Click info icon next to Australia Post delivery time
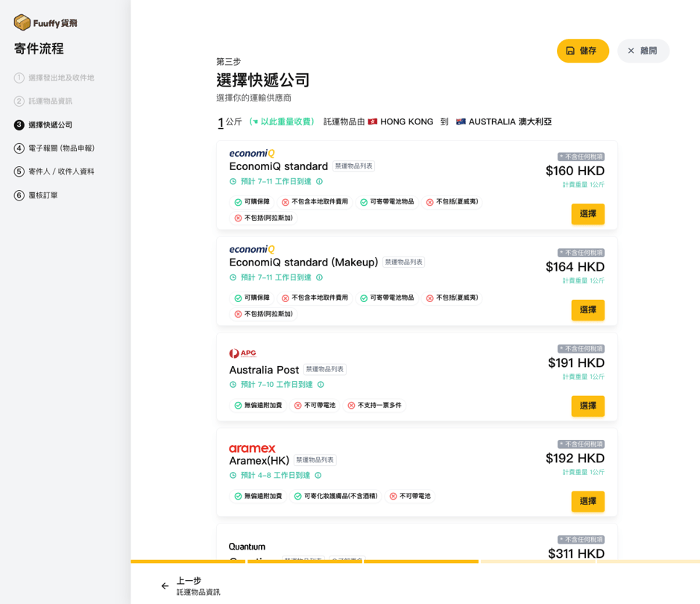700x604 pixels. click(x=321, y=385)
